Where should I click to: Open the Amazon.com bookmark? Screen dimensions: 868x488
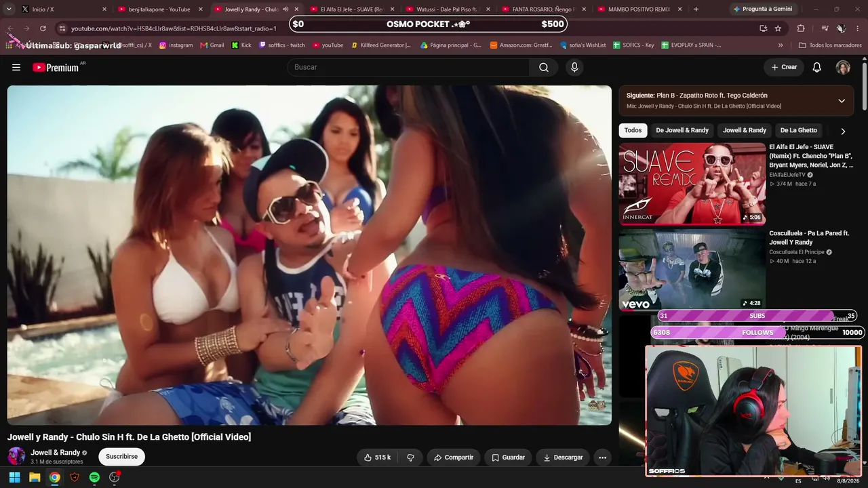point(521,45)
